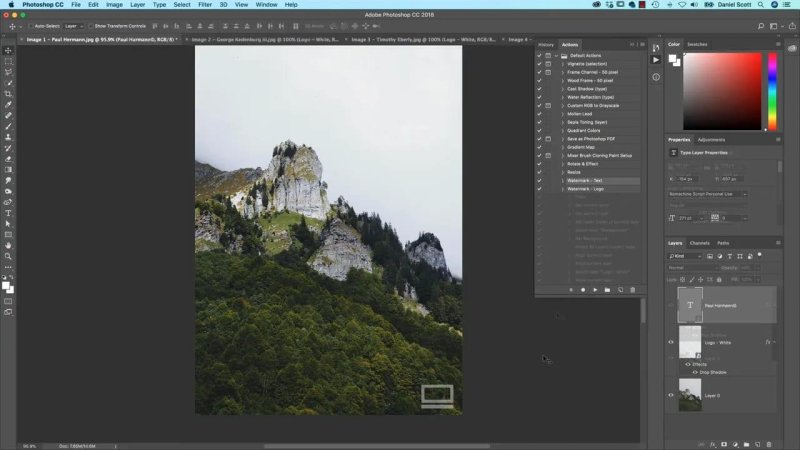The height and width of the screenshot is (450, 800).
Task: Hide Layer 0 with eye icon
Action: click(x=671, y=395)
